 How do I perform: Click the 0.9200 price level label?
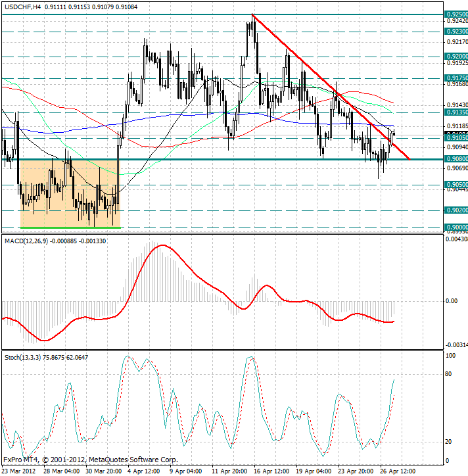[x=456, y=57]
